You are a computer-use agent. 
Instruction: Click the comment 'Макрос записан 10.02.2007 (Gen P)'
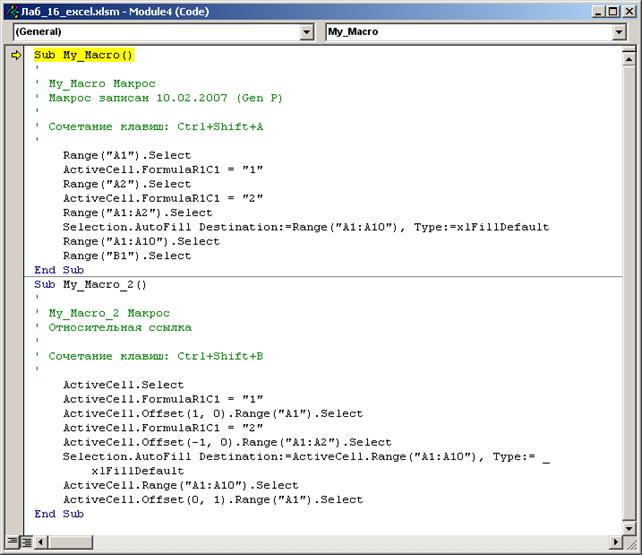pyautogui.click(x=165, y=98)
